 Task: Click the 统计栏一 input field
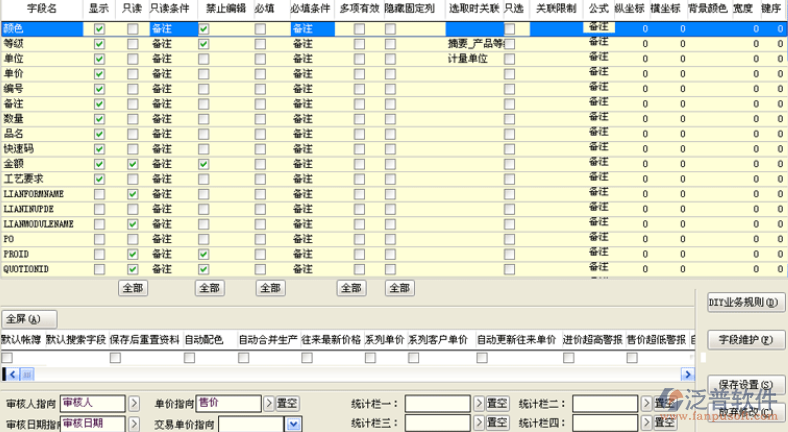point(438,403)
